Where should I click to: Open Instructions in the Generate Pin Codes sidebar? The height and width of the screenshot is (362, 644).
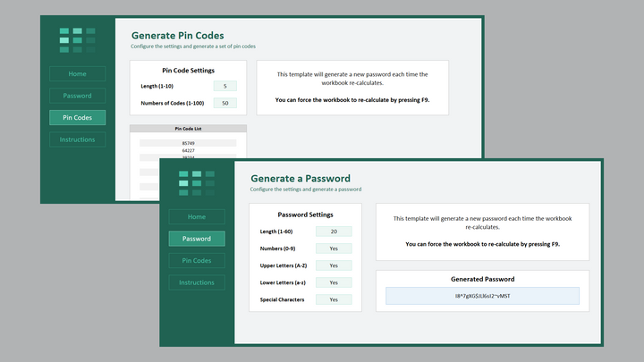pyautogui.click(x=77, y=139)
